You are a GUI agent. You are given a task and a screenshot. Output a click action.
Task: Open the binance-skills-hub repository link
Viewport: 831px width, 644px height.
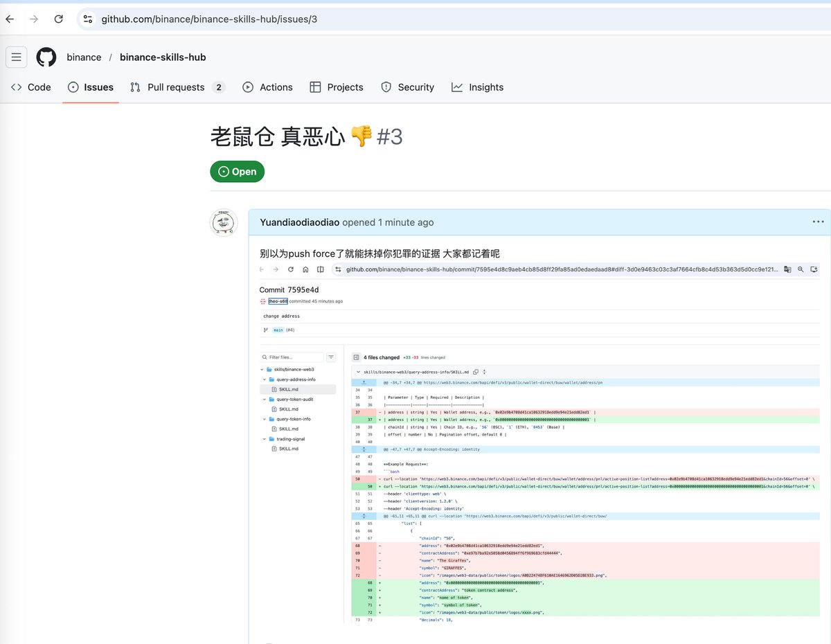point(163,57)
